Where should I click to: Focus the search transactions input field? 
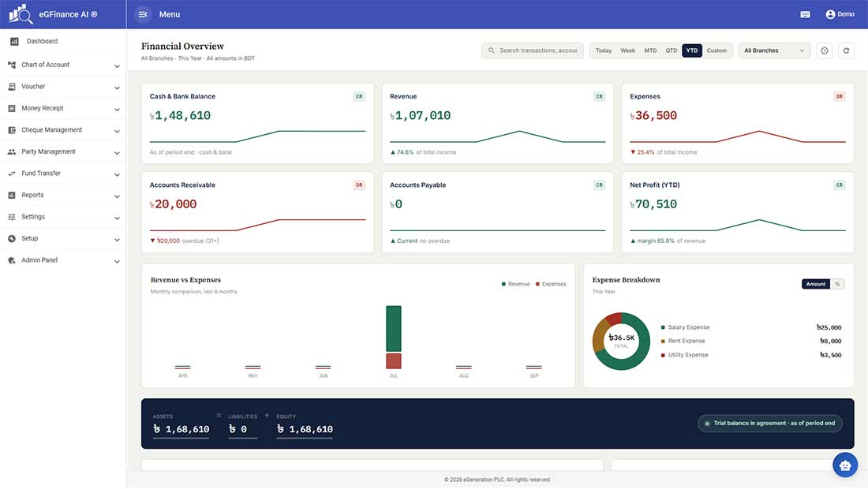533,50
